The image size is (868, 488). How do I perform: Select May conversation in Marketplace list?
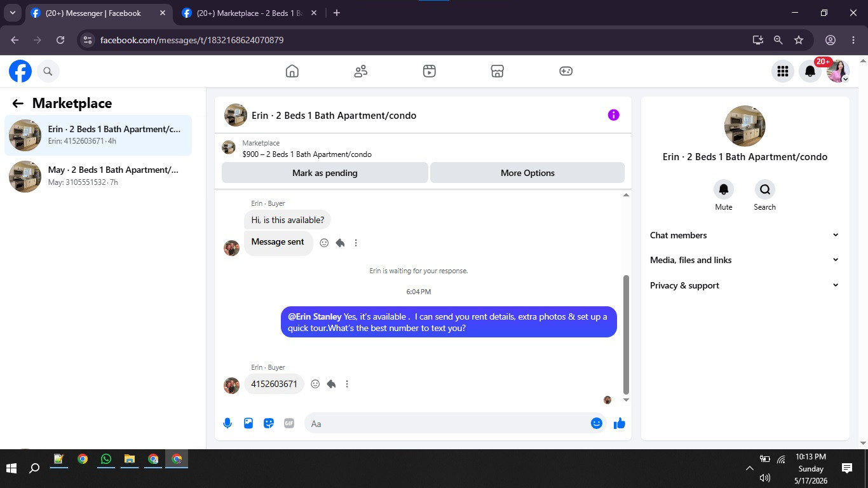point(98,176)
